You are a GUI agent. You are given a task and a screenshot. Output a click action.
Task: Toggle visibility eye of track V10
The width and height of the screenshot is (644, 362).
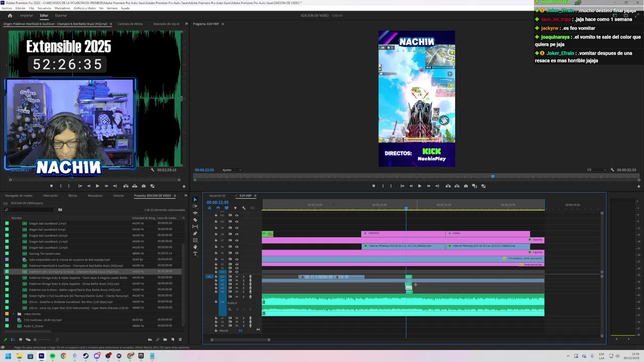pos(236,221)
